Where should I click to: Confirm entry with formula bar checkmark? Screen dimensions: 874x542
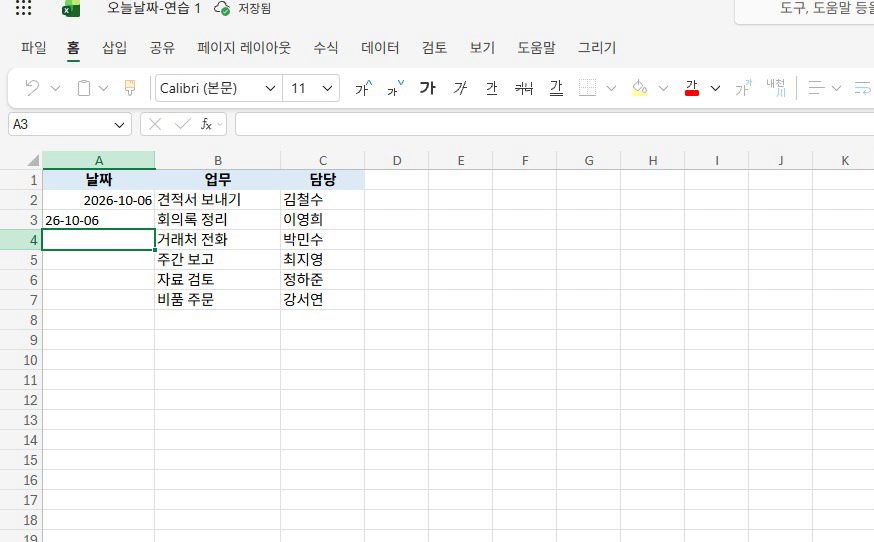[182, 124]
